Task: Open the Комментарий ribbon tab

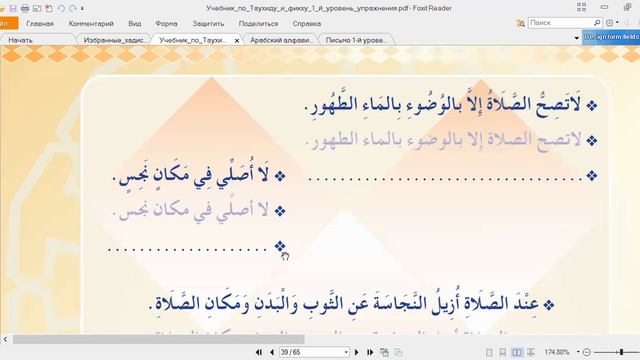Action: point(91,24)
